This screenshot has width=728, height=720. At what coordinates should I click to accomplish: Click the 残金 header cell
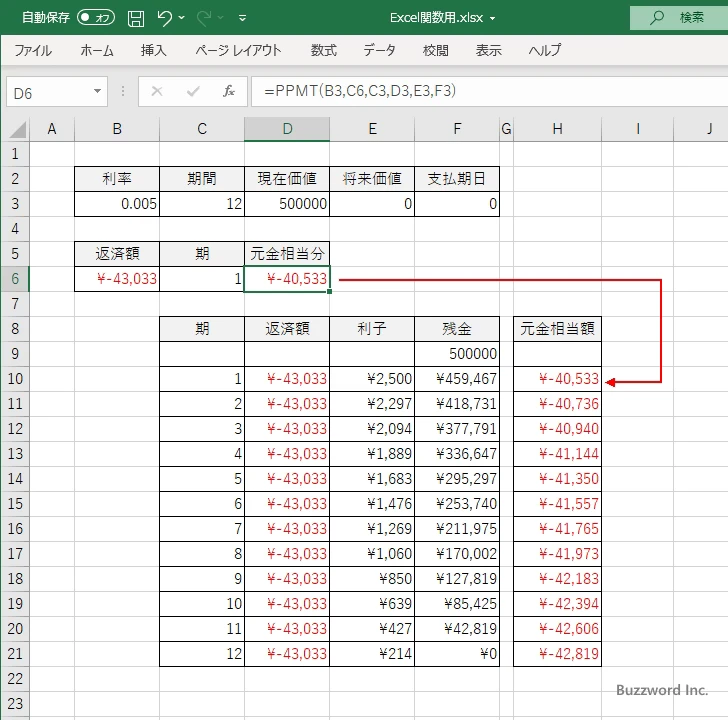(x=457, y=329)
